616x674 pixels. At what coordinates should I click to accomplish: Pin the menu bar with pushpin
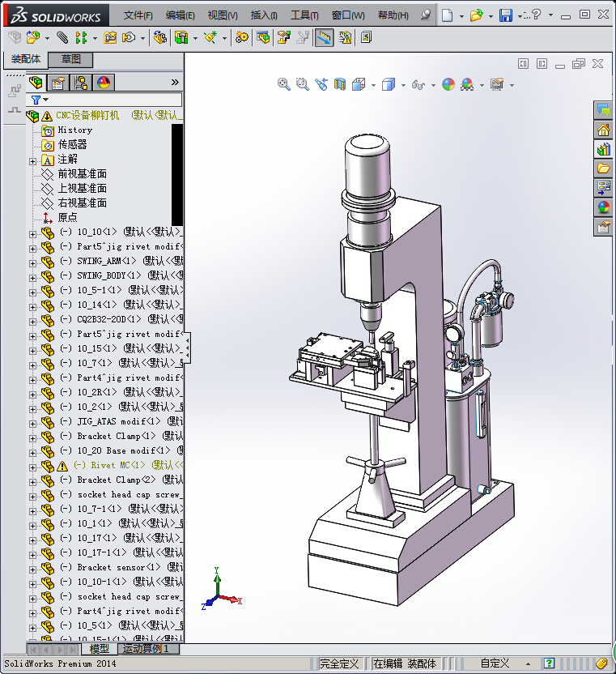426,15
